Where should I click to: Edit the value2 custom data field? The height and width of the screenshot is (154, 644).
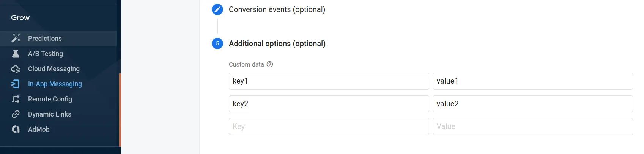(x=532, y=104)
